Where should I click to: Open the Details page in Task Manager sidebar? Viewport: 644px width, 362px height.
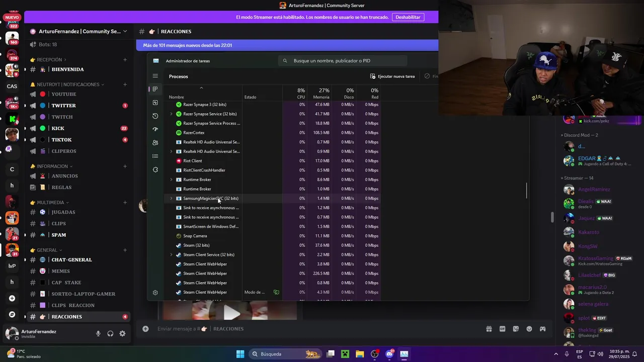tap(155, 156)
